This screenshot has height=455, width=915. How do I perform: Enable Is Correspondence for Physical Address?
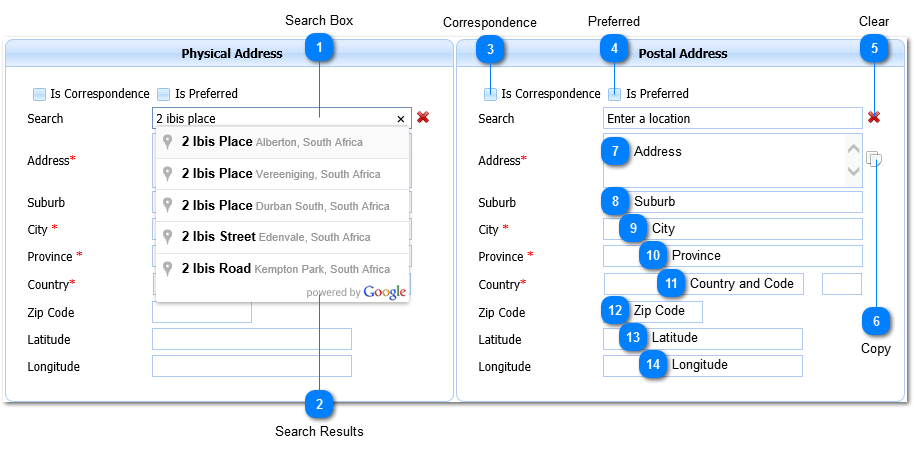point(40,94)
